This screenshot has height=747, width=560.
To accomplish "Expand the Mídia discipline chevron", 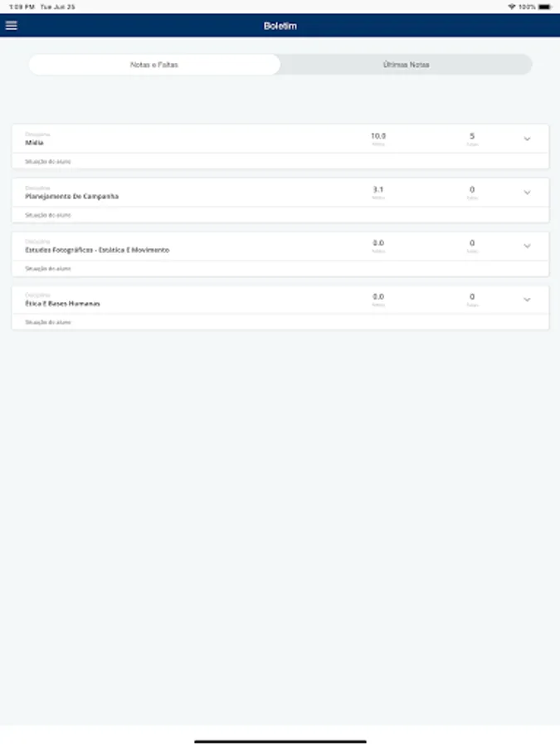I will tap(527, 139).
